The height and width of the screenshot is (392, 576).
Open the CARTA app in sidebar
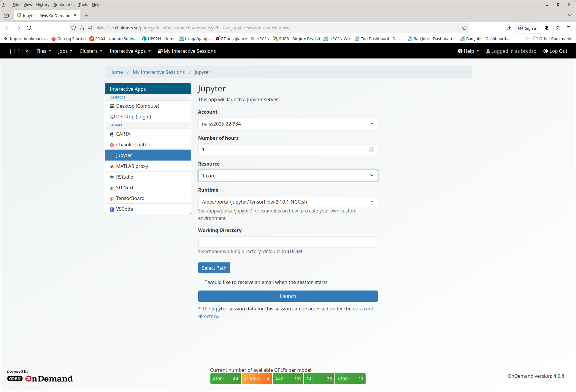123,134
